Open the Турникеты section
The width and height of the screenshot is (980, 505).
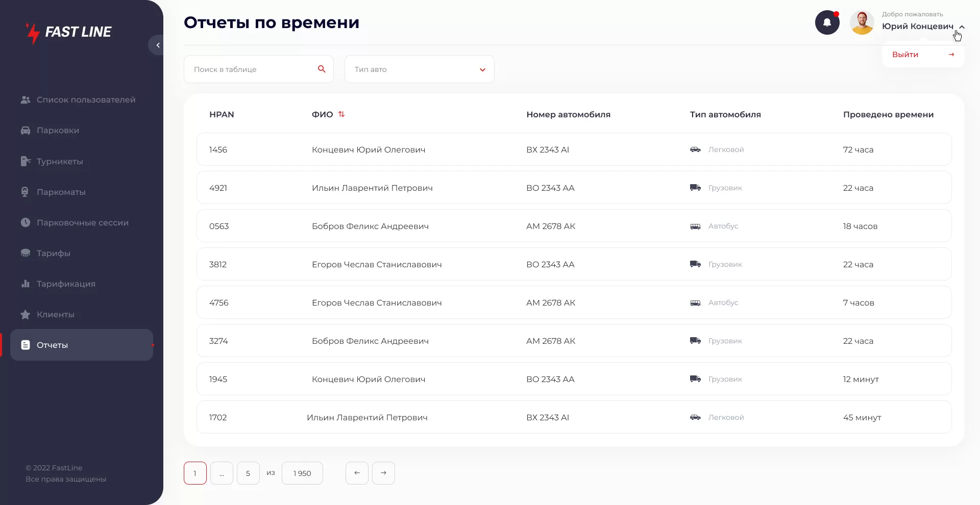point(59,161)
